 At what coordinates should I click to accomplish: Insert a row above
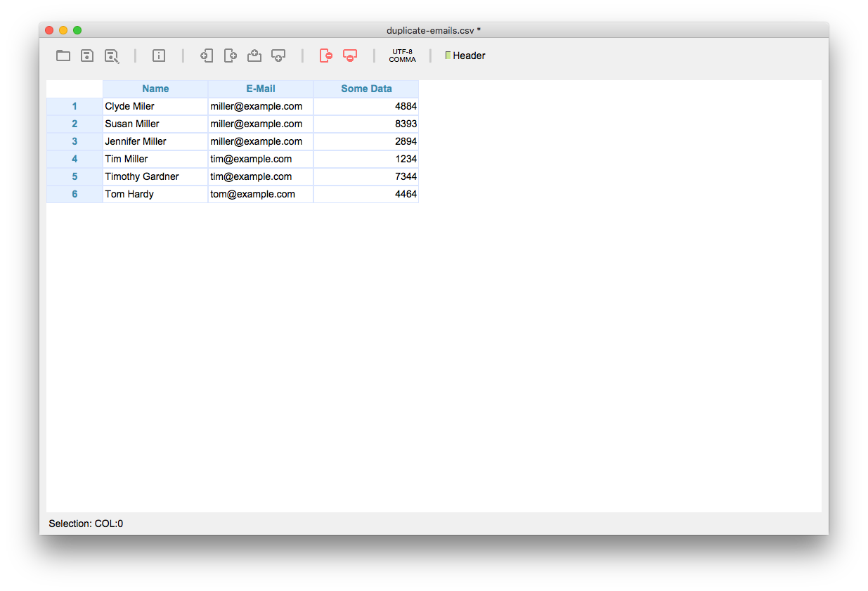[254, 56]
